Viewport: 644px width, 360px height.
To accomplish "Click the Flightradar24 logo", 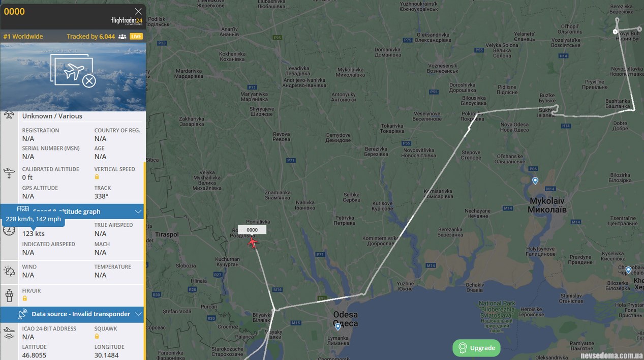I will pos(127,21).
